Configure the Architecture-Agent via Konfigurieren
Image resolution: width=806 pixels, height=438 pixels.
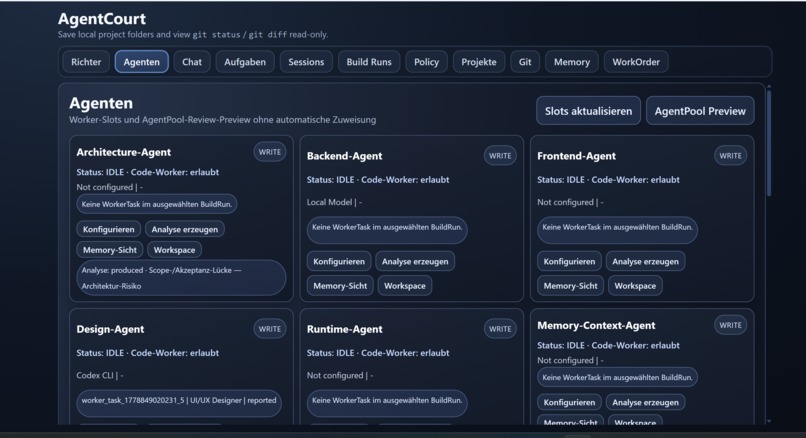coord(108,229)
